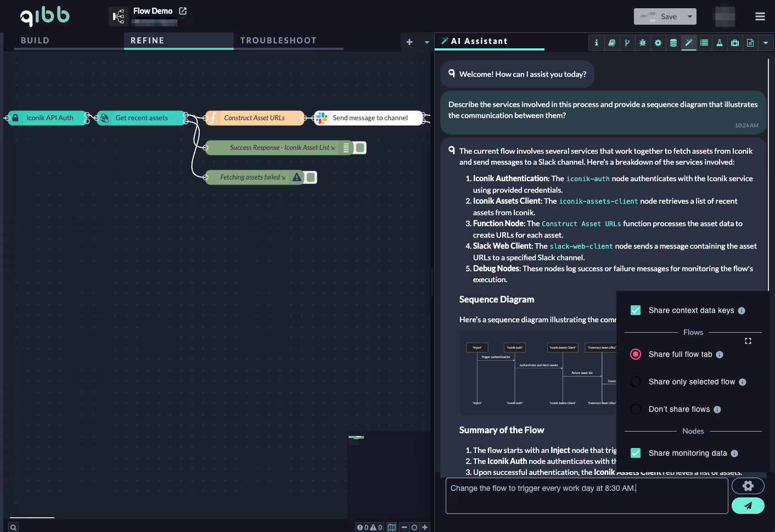The width and height of the screenshot is (775, 532).
Task: Add a new flow tab with plus
Action: pos(409,42)
